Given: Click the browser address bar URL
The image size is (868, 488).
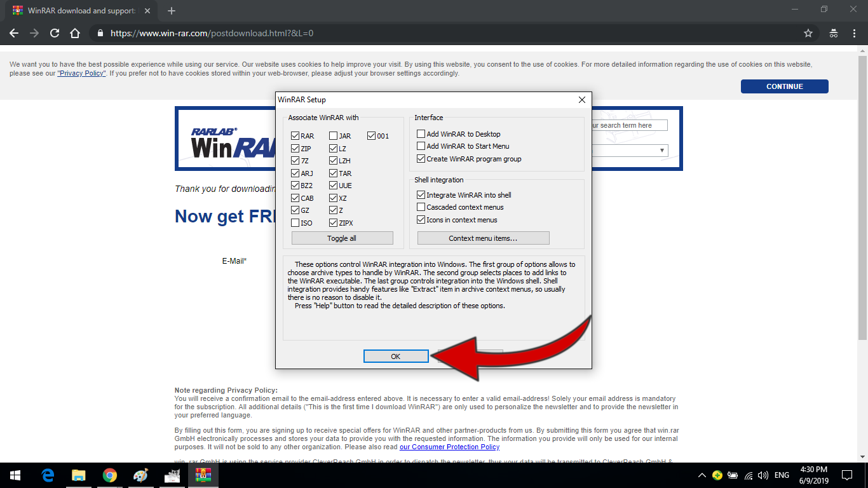Looking at the screenshot, I should pyautogui.click(x=212, y=33).
